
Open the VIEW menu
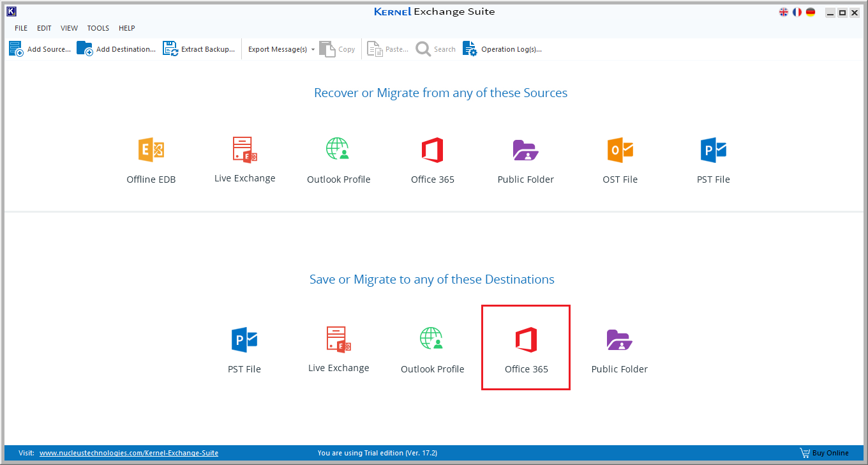coord(70,28)
